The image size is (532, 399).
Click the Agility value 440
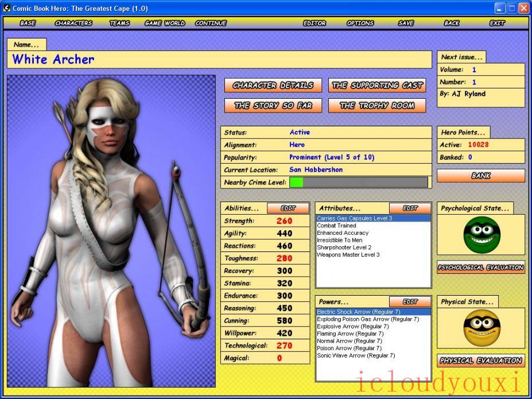point(284,234)
